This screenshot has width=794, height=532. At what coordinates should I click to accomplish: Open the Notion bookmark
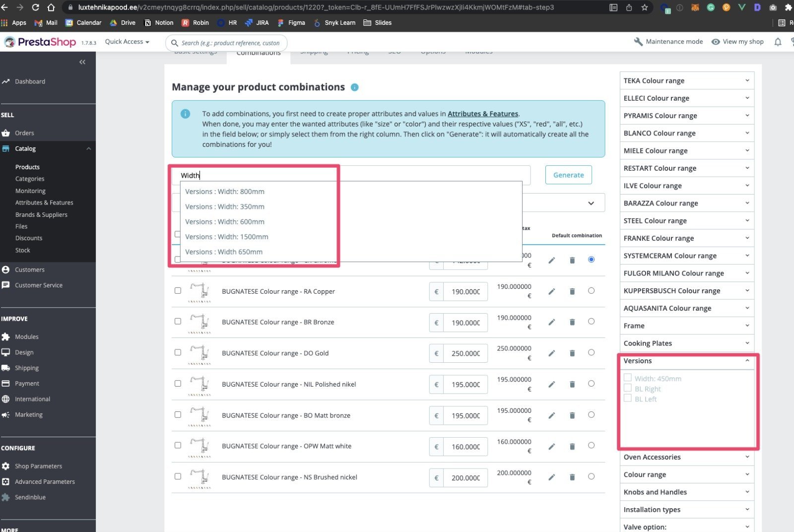(x=159, y=23)
